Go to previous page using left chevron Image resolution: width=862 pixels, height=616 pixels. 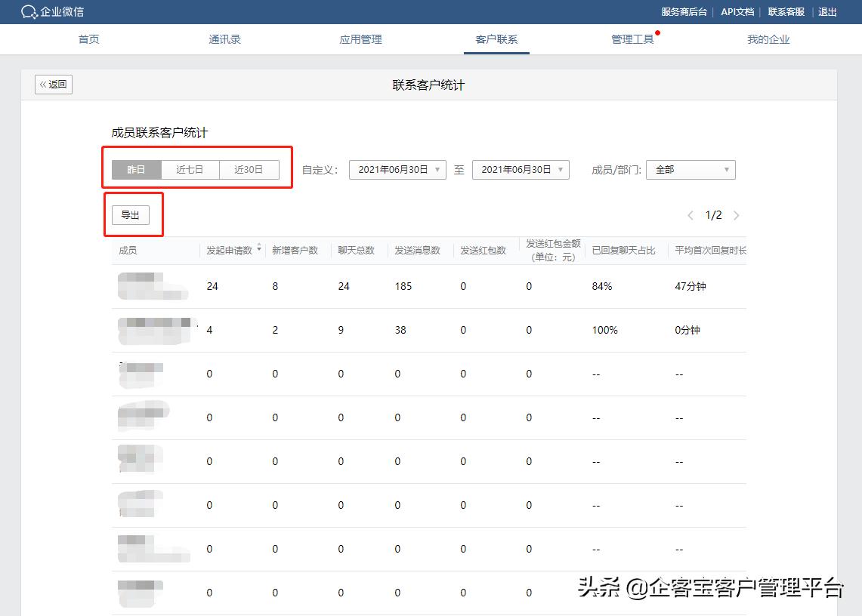(x=690, y=215)
